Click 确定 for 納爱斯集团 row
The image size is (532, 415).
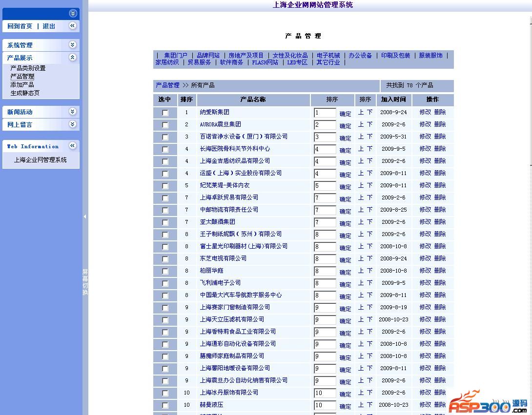point(345,114)
